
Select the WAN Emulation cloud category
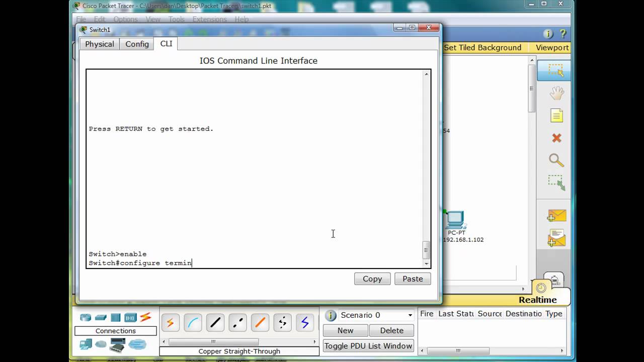pyautogui.click(x=101, y=344)
